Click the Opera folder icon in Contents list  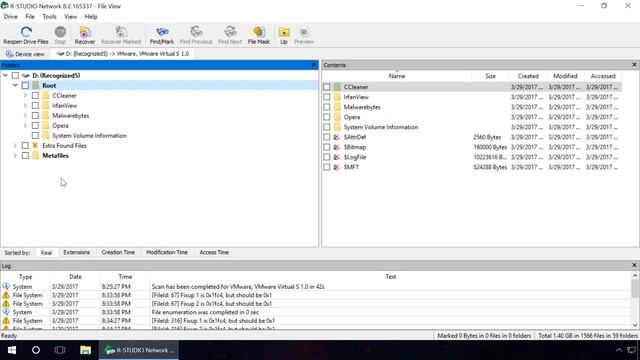[337, 117]
